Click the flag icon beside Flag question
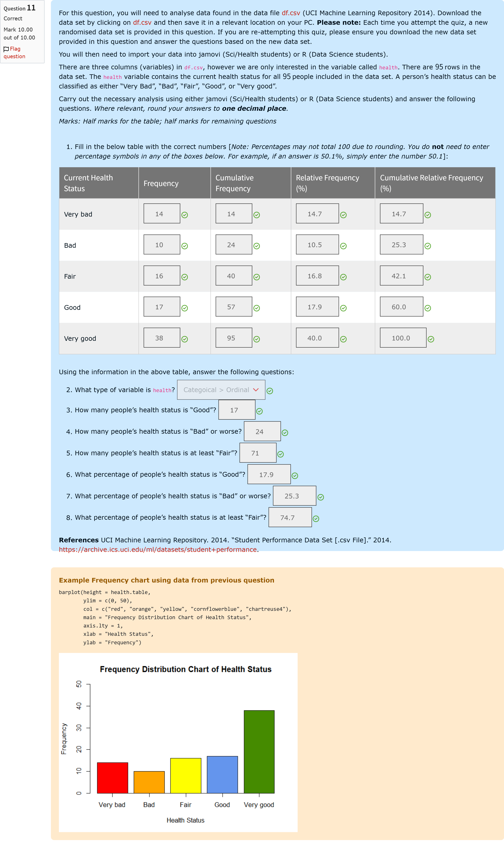The height and width of the screenshot is (846, 504). (x=6, y=49)
